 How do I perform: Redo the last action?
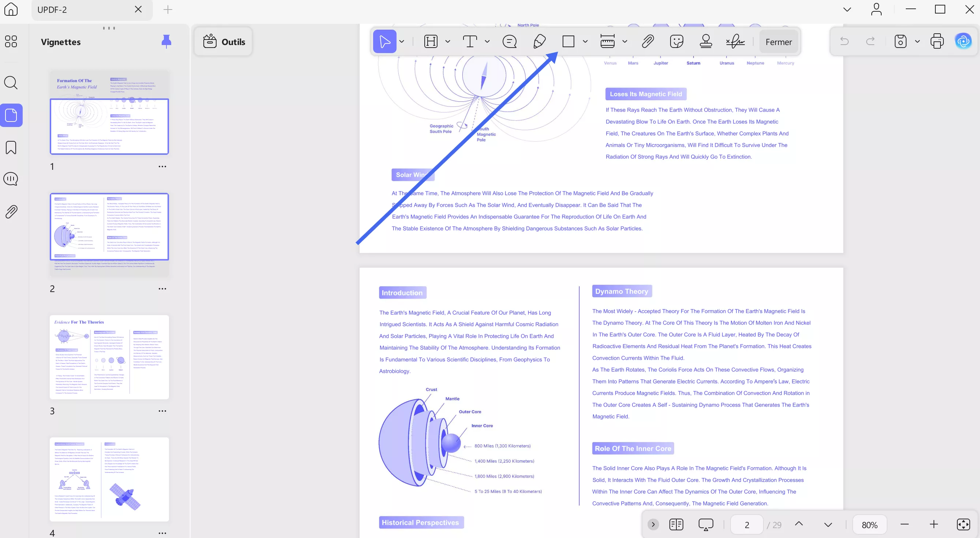tap(870, 41)
